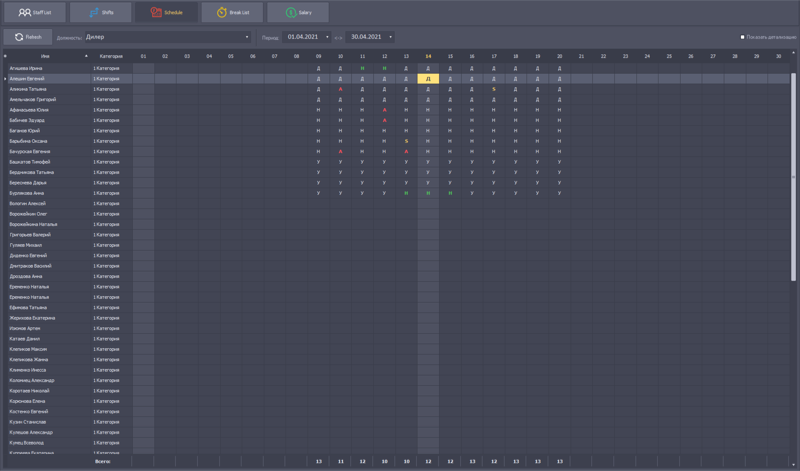This screenshot has height=471, width=800.
Task: Enable the Показать детализацию checkbox
Action: 742,37
